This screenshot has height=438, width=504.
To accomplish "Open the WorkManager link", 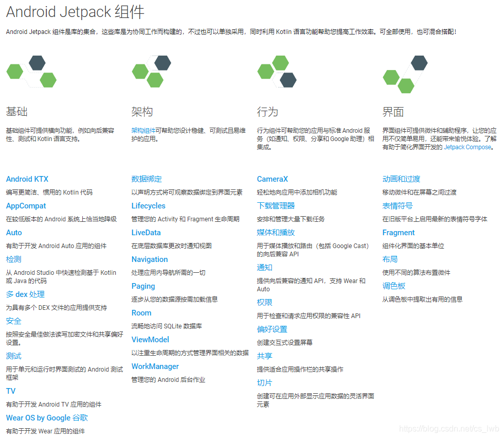I will pyautogui.click(x=155, y=366).
